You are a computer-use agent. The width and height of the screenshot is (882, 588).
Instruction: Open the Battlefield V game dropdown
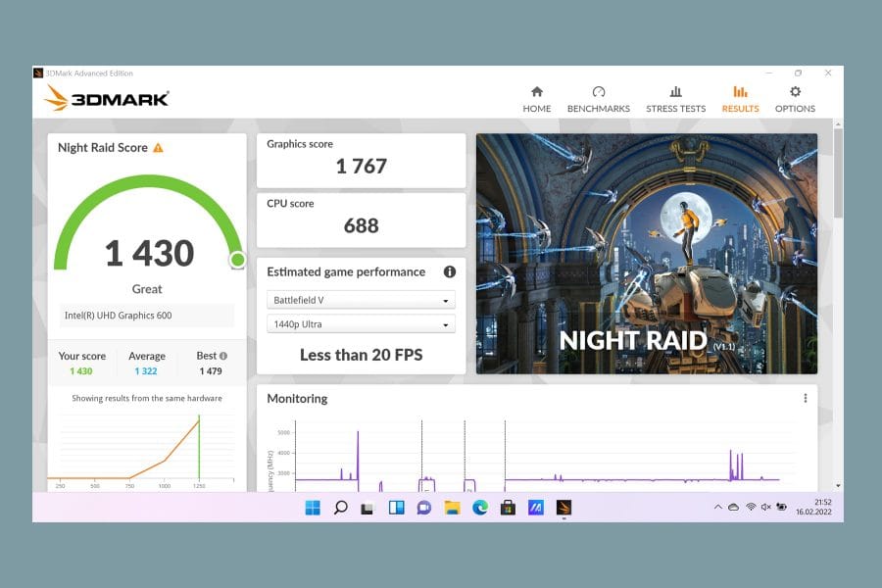pyautogui.click(x=361, y=300)
